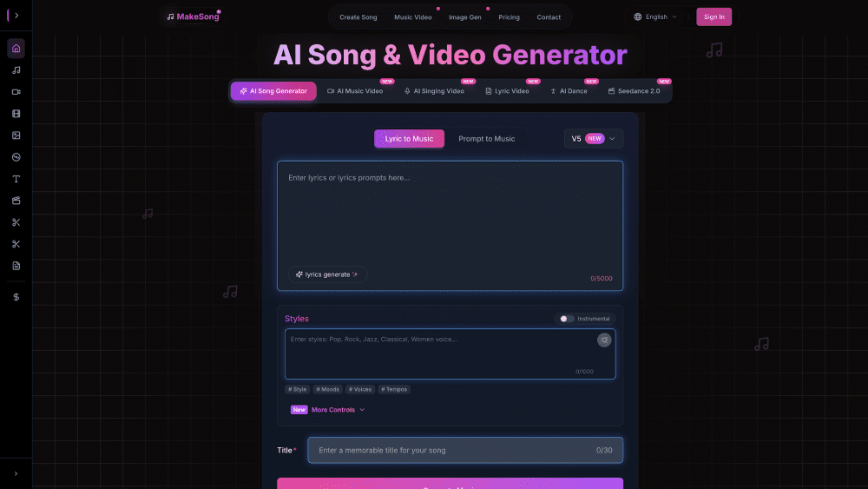Click the song Title input field
This screenshot has height=489, width=868.
coord(465,450)
